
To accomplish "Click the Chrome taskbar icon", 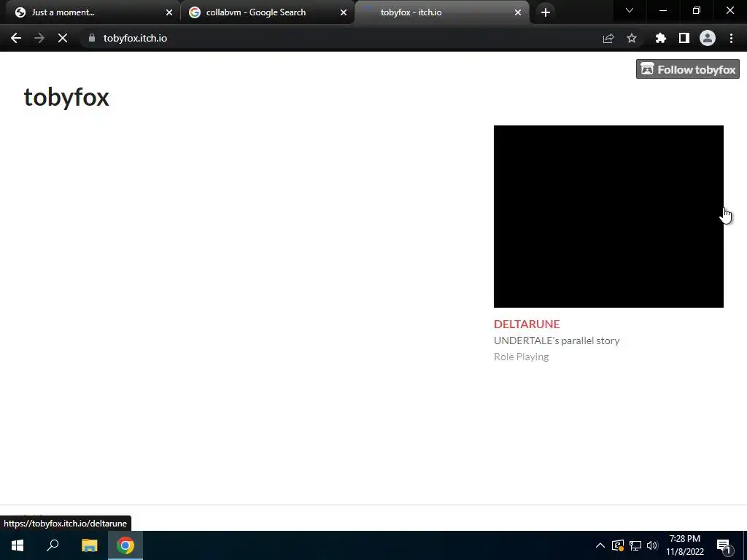I will pos(125,545).
